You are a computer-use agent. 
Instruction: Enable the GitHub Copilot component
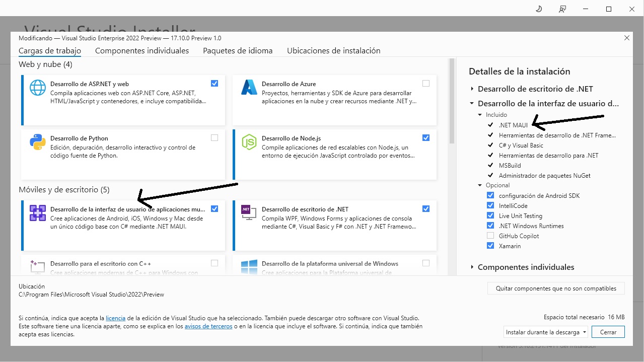[x=490, y=236]
